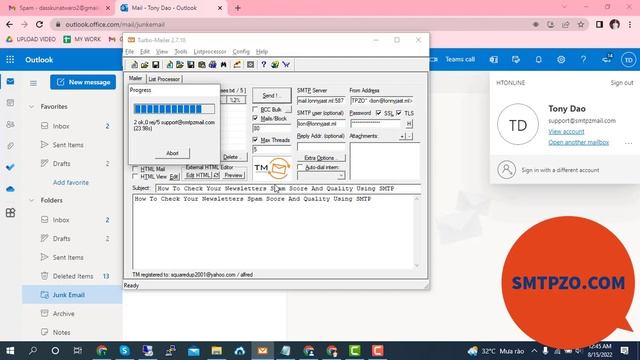Open Skype from the Windows taskbar
The width and height of the screenshot is (640, 360).
pyautogui.click(x=124, y=351)
